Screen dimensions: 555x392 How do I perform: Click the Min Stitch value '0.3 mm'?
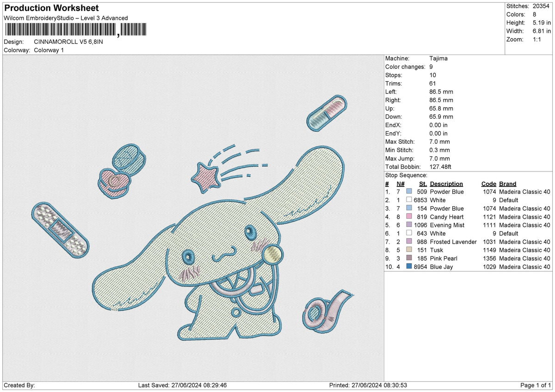pyautogui.click(x=439, y=150)
